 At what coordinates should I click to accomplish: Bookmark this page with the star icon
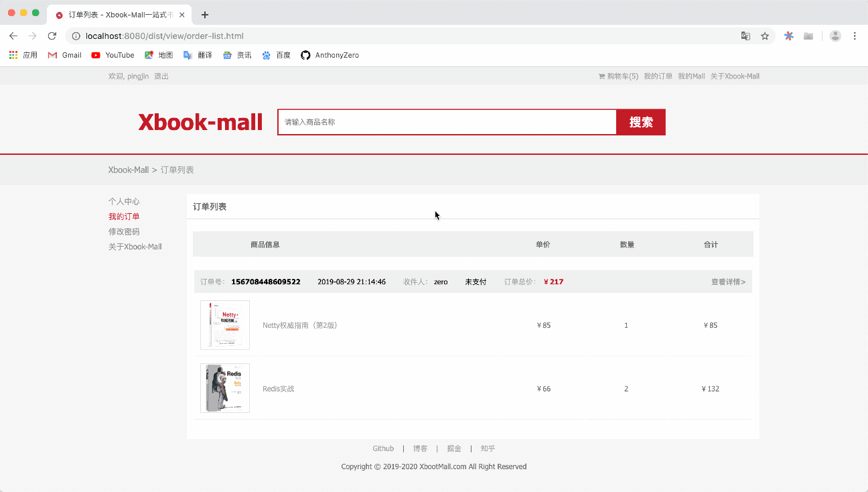(765, 36)
